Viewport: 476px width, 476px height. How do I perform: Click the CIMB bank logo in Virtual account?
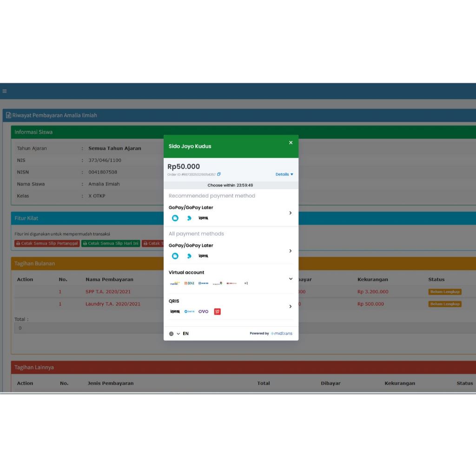(x=231, y=283)
